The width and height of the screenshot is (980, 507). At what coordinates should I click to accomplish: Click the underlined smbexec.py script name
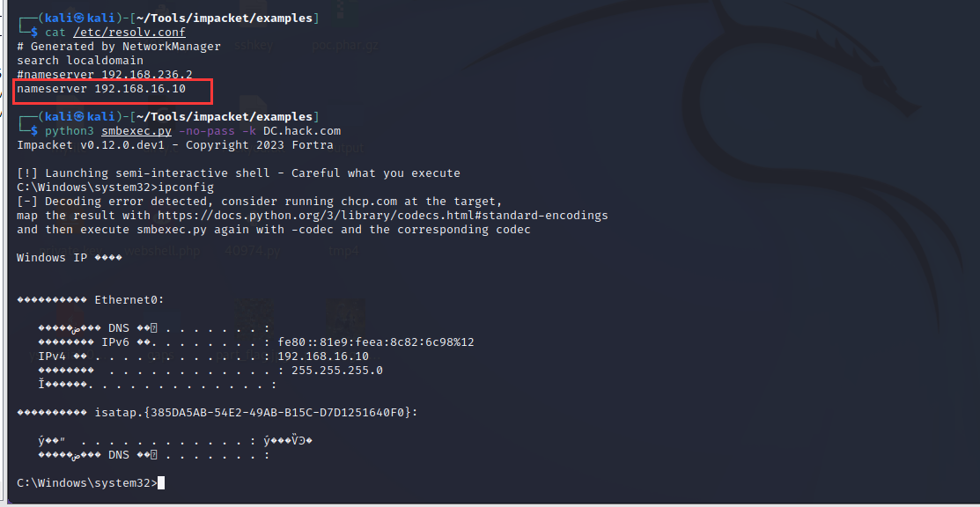(136, 130)
